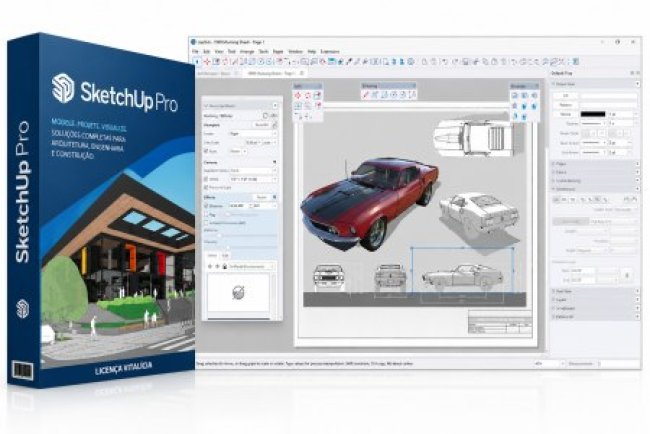Open the File menu

pyautogui.click(x=195, y=51)
